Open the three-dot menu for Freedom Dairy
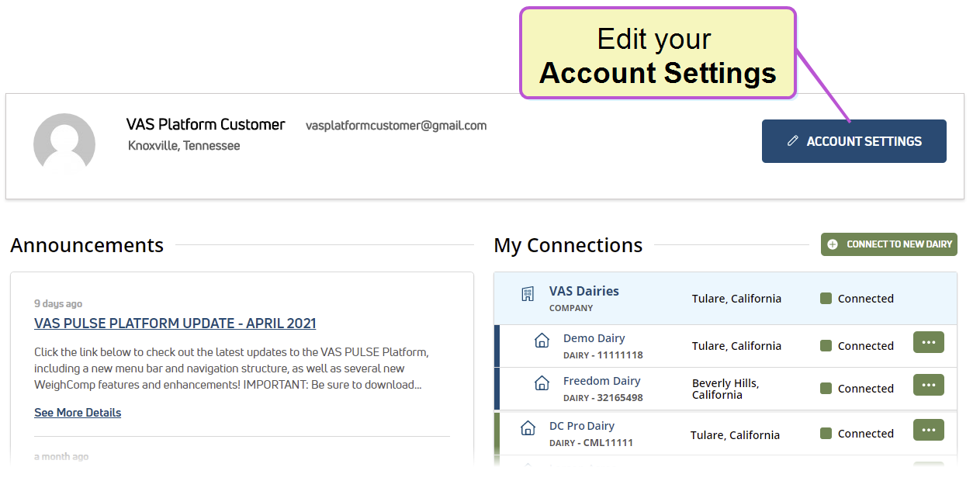This screenshot has width=980, height=481. (x=929, y=385)
